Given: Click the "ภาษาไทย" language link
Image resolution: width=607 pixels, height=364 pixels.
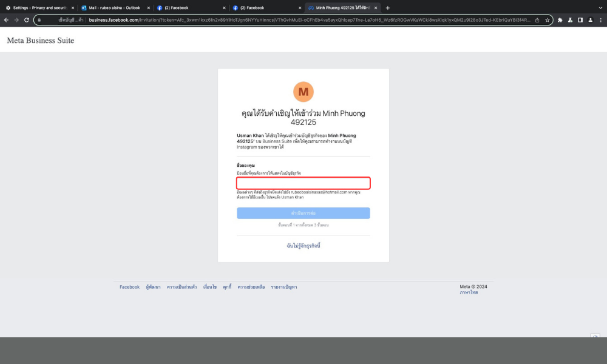Looking at the screenshot, I should pyautogui.click(x=469, y=292).
